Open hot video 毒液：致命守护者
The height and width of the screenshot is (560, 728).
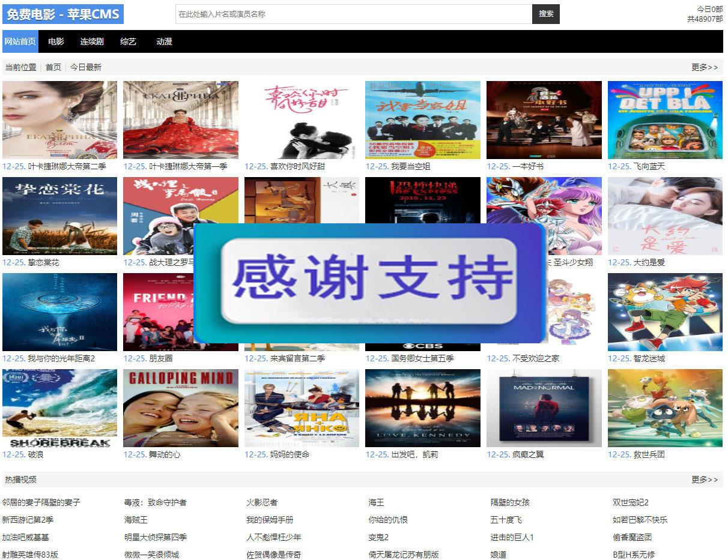click(x=156, y=502)
